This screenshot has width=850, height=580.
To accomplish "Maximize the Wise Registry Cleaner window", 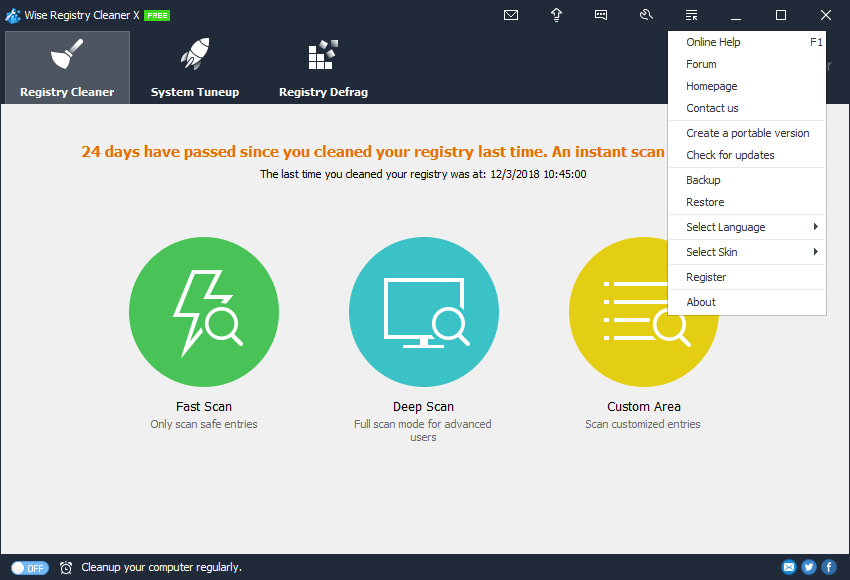I will click(x=781, y=15).
